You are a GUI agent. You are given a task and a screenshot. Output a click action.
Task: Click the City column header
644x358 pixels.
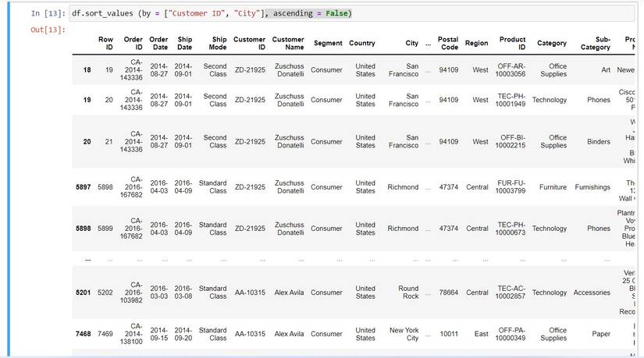(411, 43)
